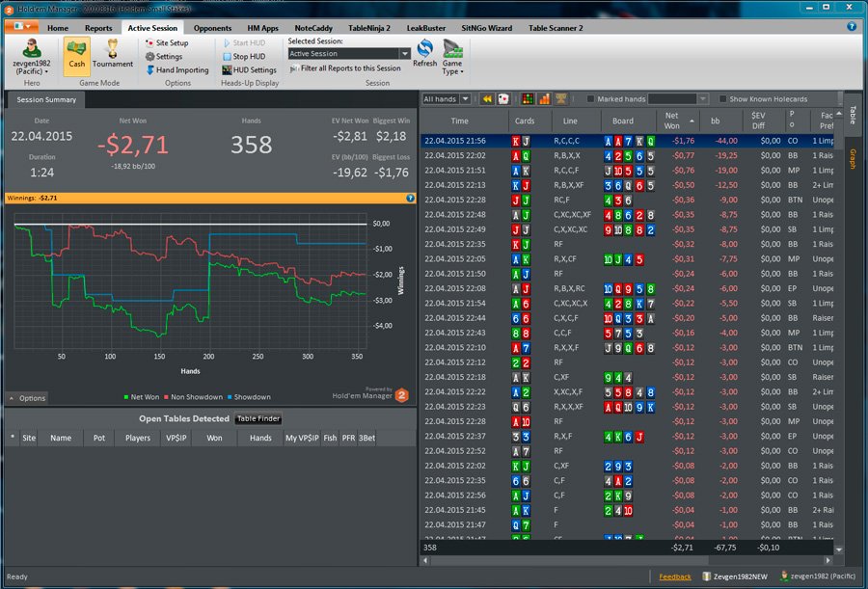The width and height of the screenshot is (868, 589).
Task: Toggle Show Known Holecards checkbox
Action: coord(722,99)
